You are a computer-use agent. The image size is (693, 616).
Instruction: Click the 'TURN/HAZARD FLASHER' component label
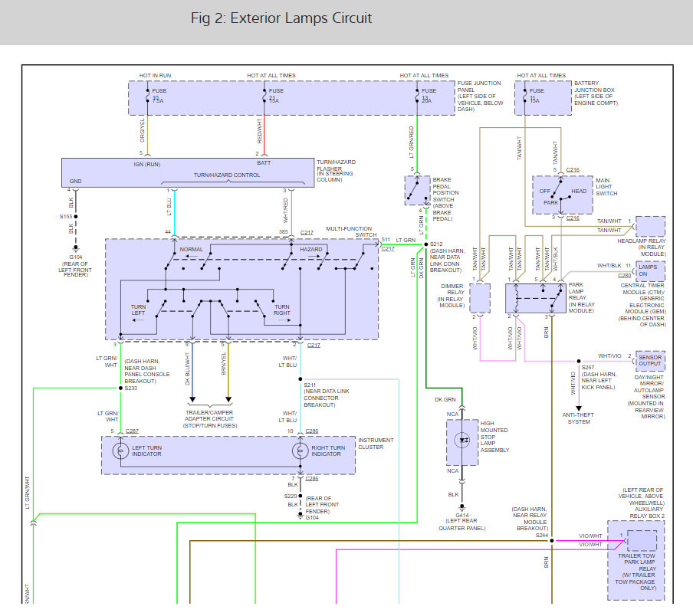(x=336, y=171)
